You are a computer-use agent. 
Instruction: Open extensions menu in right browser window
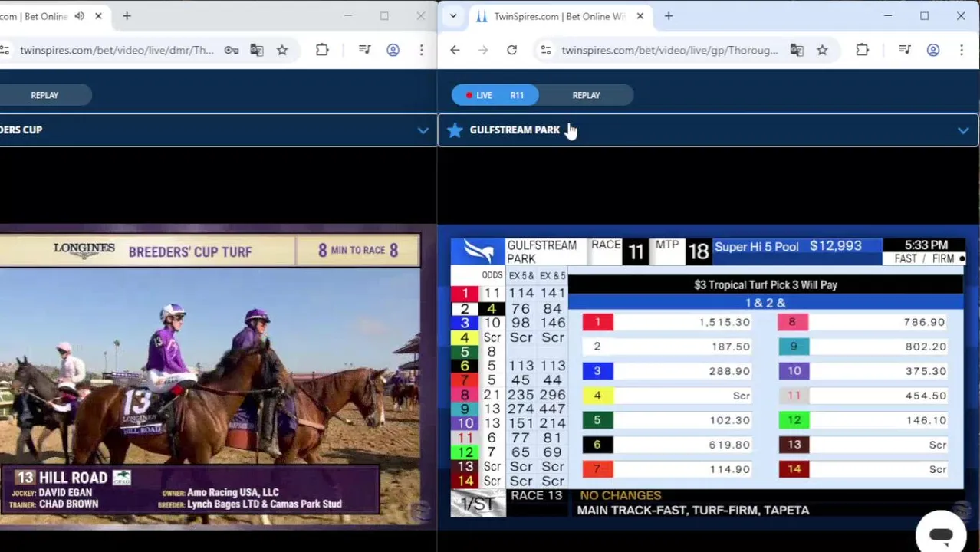[x=862, y=51]
